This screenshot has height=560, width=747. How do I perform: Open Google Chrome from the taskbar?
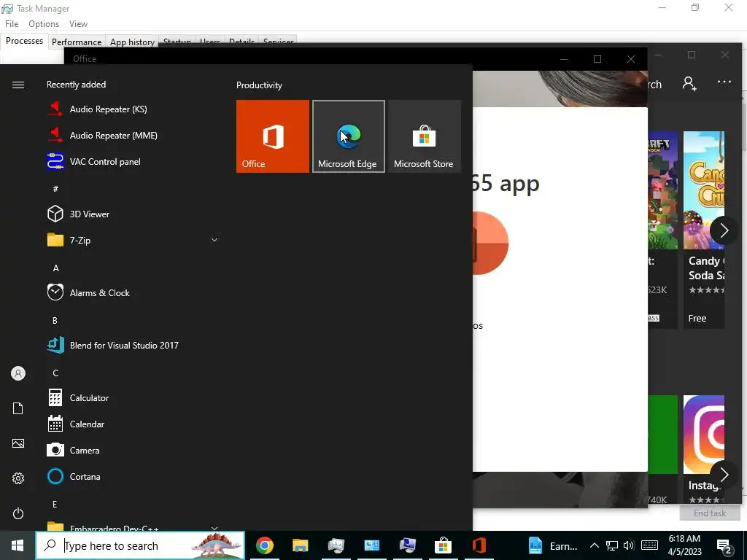coord(264,545)
